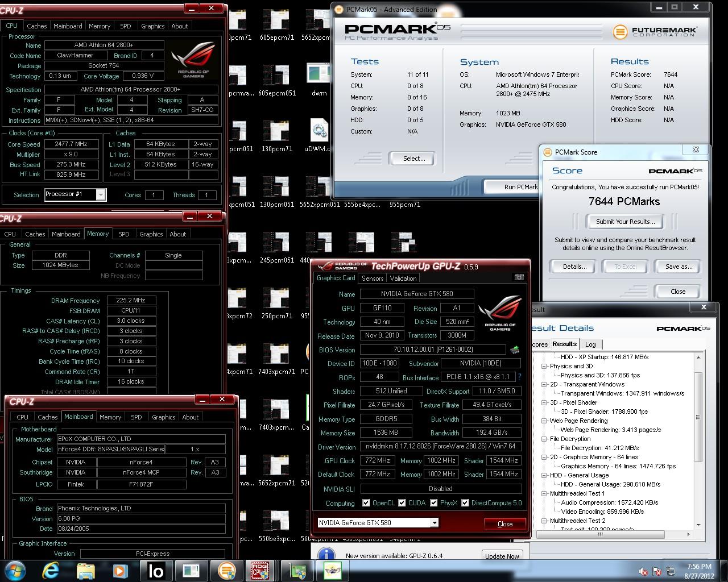Open the Sensors tab in GPU-Z
Image resolution: width=728 pixels, height=582 pixels.
[373, 278]
